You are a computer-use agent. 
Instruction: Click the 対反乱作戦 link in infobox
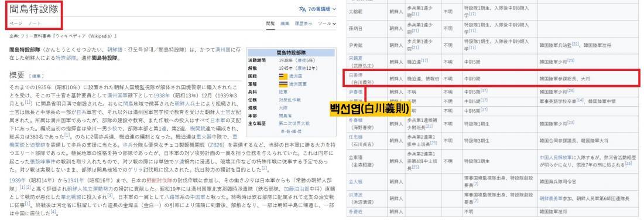coord(290,100)
